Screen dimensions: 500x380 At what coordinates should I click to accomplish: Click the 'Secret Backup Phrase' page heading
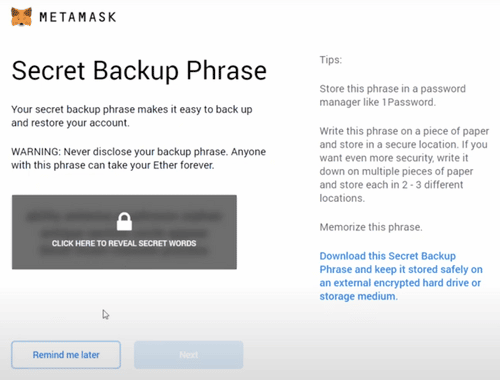tap(139, 71)
